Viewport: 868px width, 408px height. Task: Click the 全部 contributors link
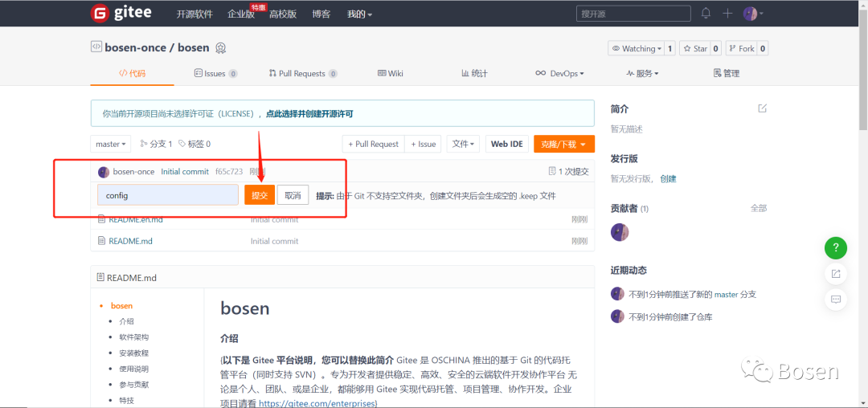tap(759, 208)
